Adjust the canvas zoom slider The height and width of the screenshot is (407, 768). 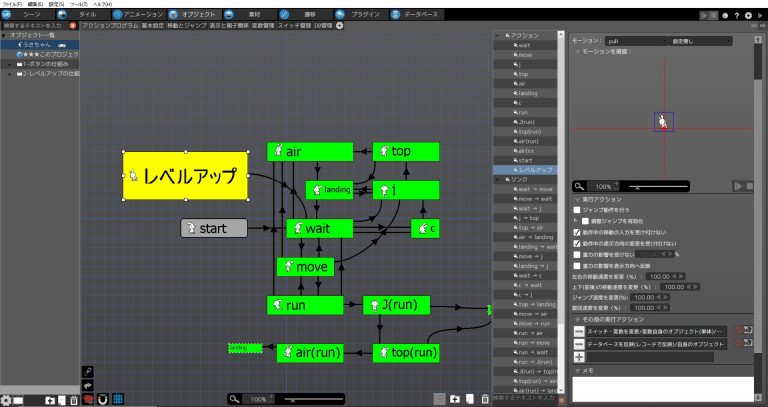click(313, 400)
